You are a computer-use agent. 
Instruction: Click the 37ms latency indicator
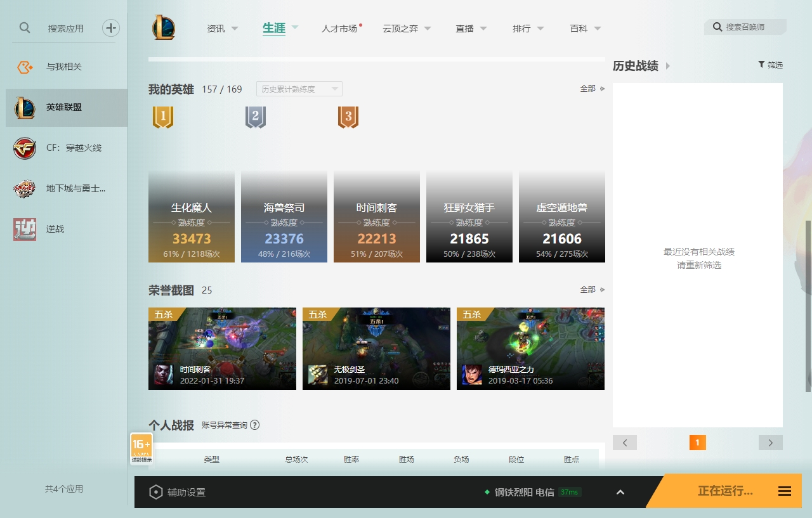coord(569,492)
